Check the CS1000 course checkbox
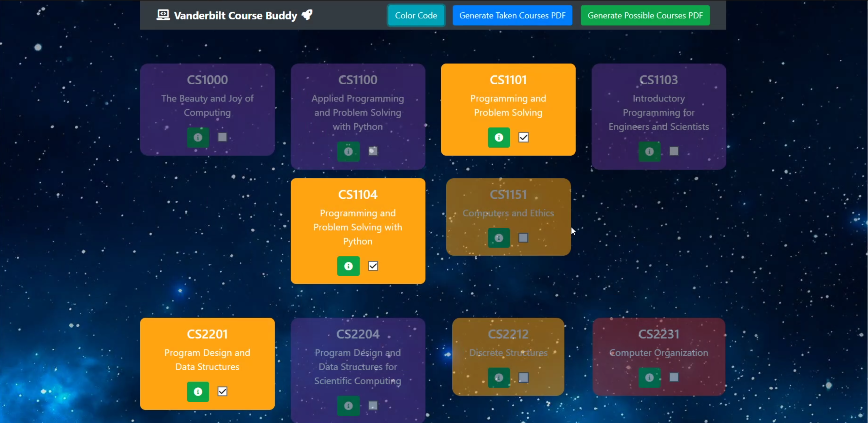 222,137
